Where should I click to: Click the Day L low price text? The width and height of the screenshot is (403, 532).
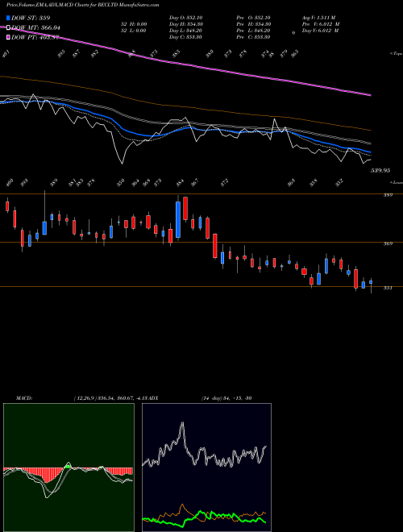click(x=185, y=31)
